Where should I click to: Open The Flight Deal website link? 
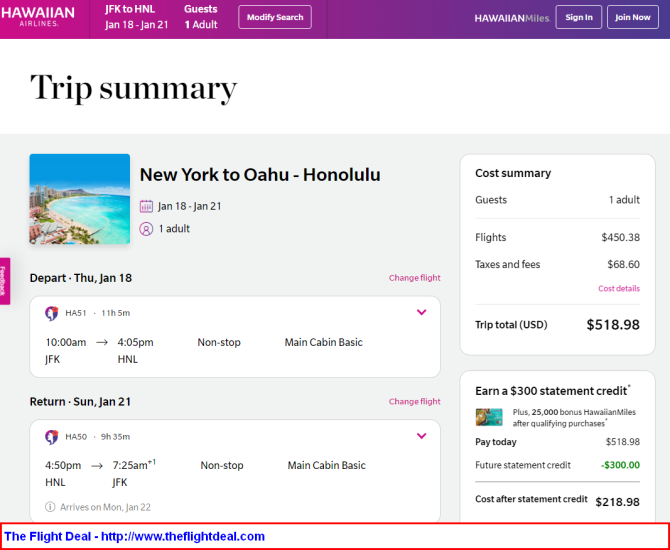(135, 537)
